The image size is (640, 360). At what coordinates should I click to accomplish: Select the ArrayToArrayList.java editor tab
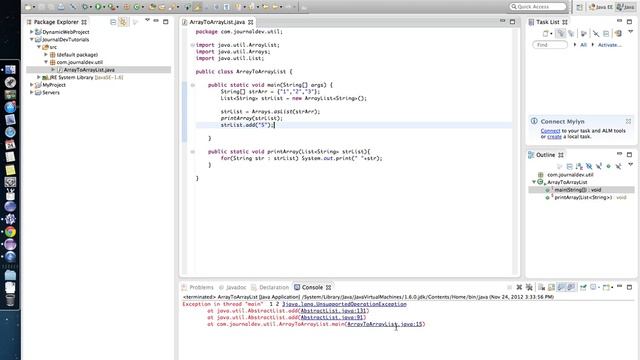(217, 22)
